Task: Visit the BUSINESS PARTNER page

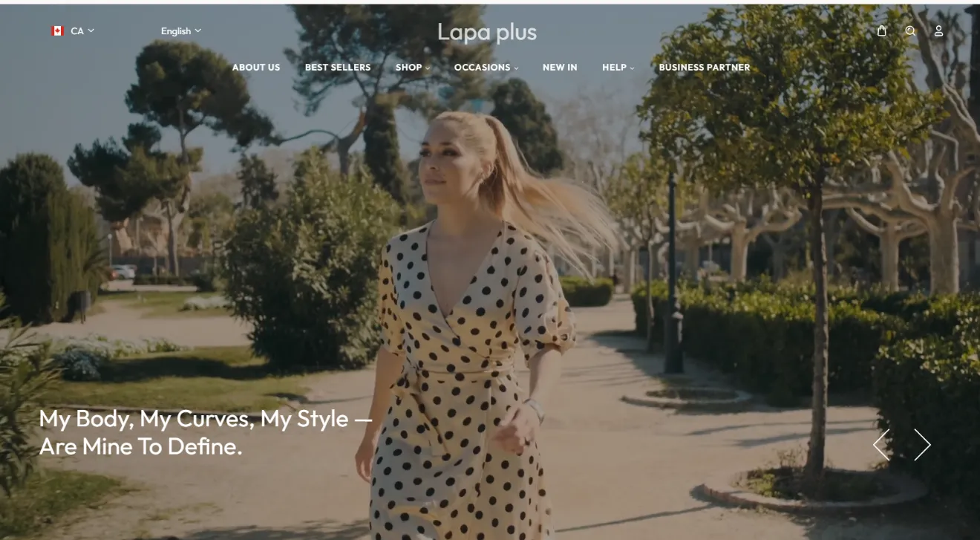Action: point(705,67)
